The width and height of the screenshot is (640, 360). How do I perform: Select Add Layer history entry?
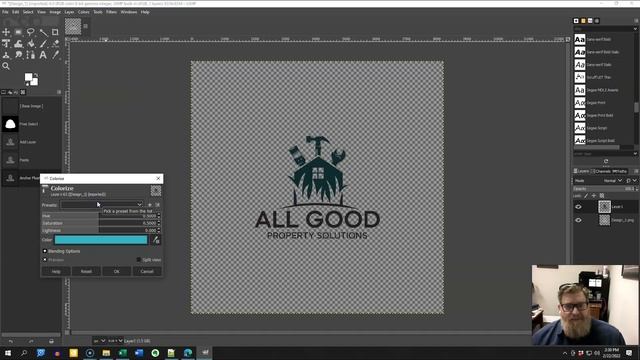click(31, 142)
